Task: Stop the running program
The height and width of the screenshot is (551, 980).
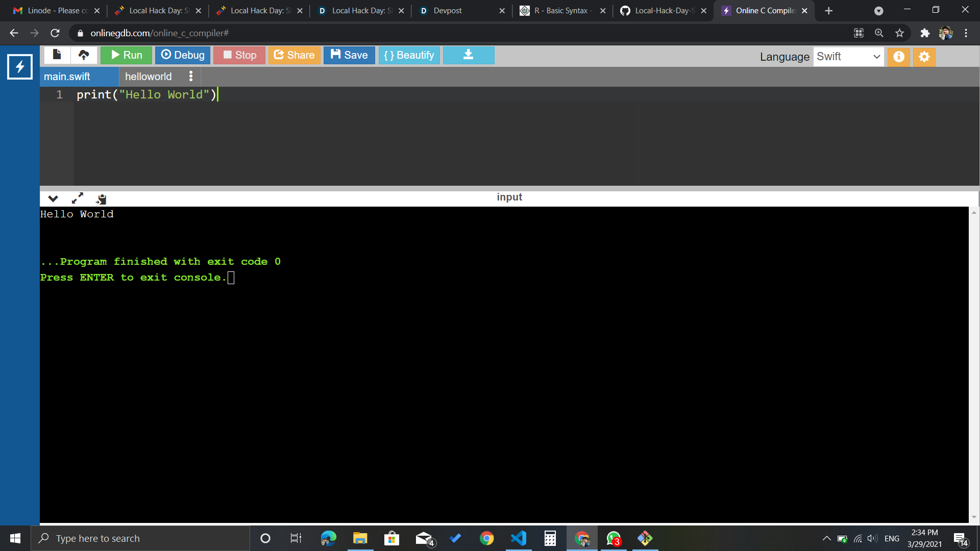Action: (x=239, y=55)
